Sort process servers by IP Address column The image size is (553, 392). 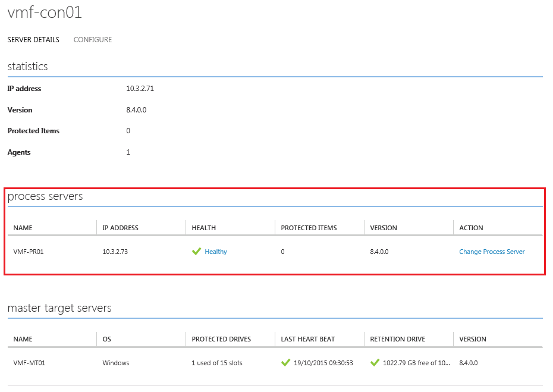click(120, 228)
